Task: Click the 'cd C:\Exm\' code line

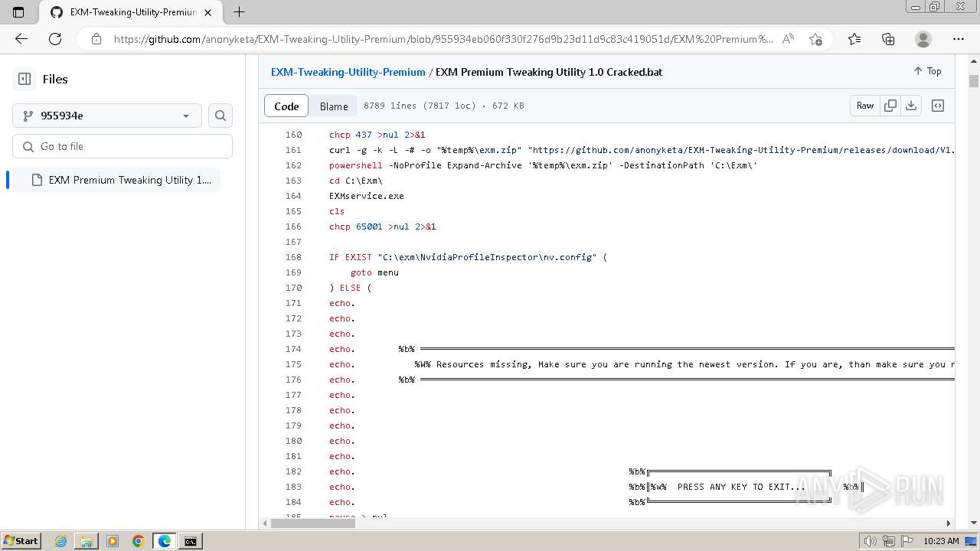Action: pyautogui.click(x=356, y=181)
